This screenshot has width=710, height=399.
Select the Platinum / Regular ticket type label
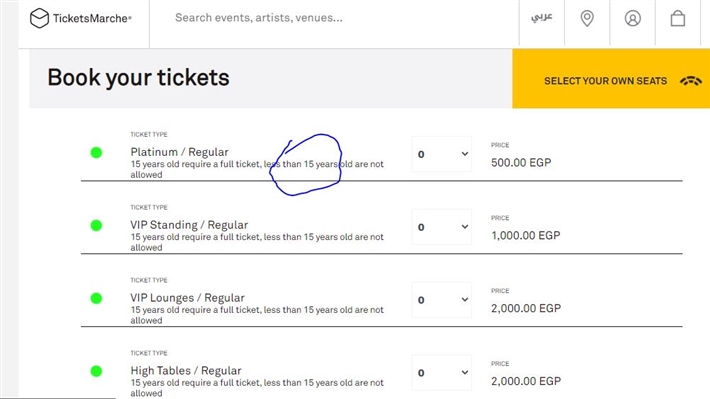[179, 152]
